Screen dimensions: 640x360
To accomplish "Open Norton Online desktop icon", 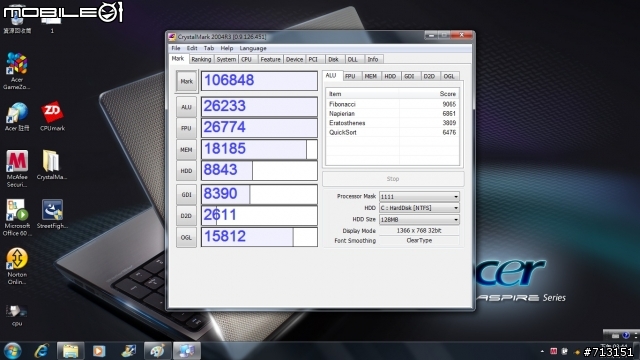I will 17,266.
